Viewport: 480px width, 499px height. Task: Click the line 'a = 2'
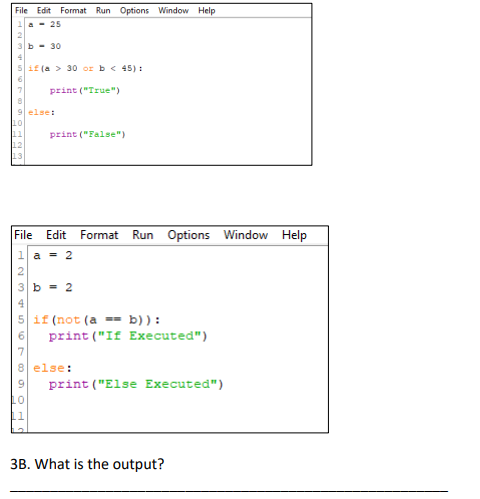[x=53, y=255]
